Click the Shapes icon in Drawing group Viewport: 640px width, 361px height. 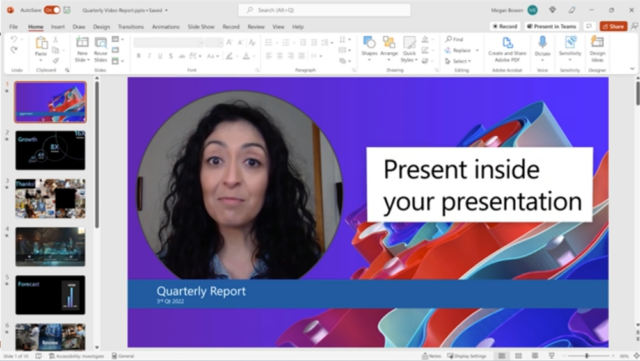coord(369,42)
